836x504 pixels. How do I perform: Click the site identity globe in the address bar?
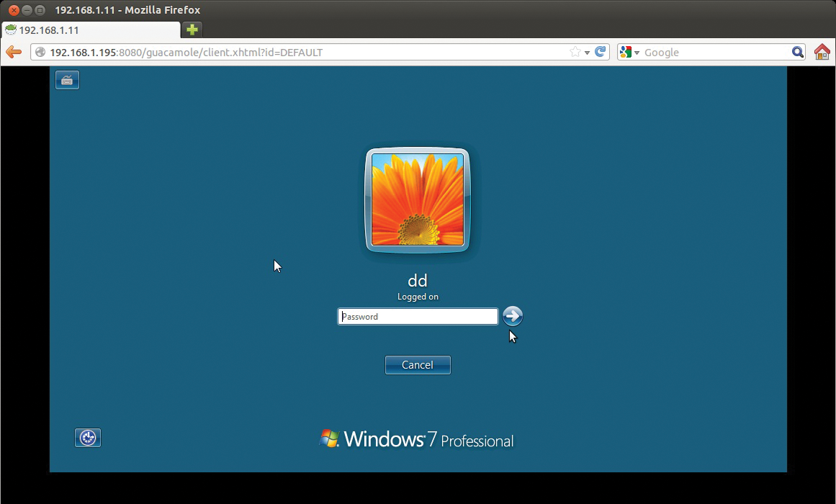coord(42,52)
